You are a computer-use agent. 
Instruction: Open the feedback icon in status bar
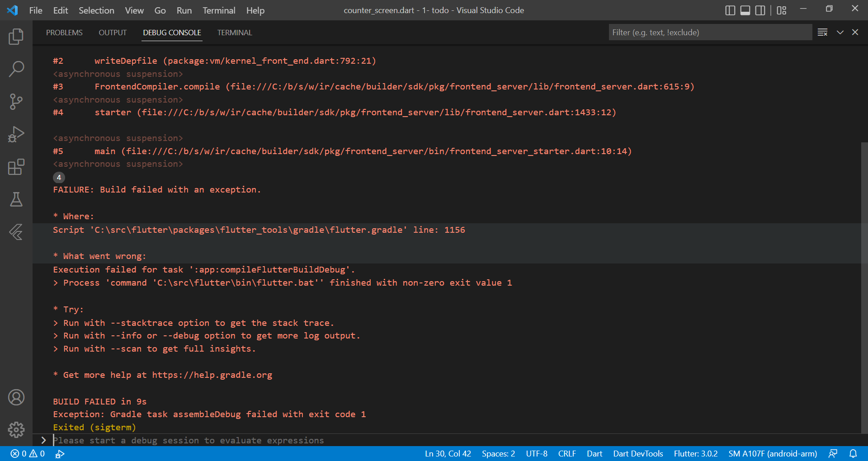click(x=833, y=454)
